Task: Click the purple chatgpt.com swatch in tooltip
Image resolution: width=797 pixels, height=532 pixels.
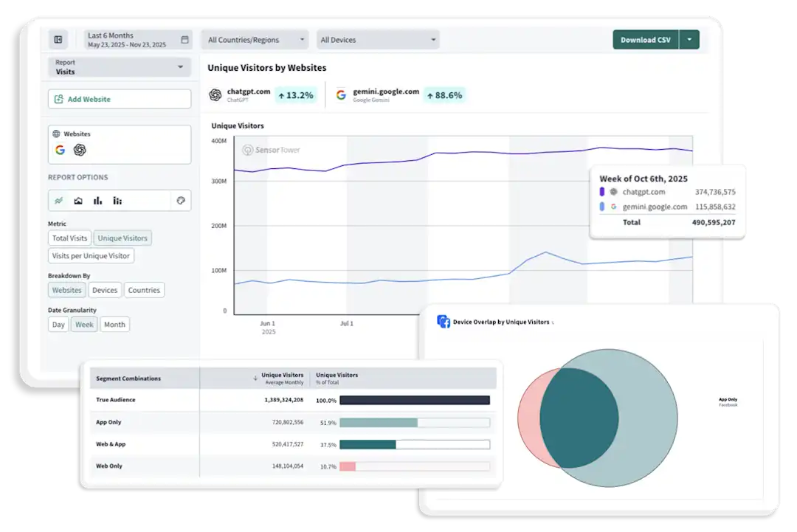Action: [602, 192]
